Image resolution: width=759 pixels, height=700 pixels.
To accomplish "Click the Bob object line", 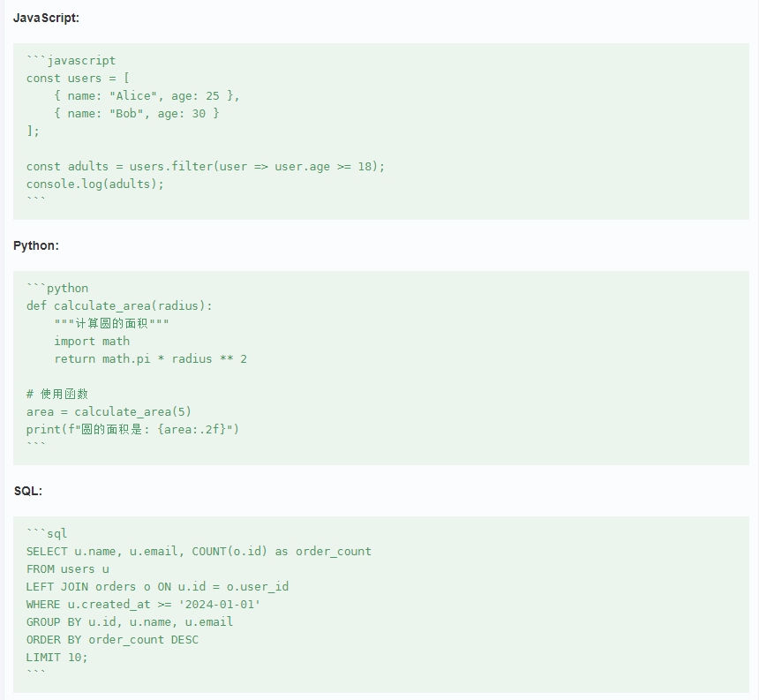I will (136, 113).
